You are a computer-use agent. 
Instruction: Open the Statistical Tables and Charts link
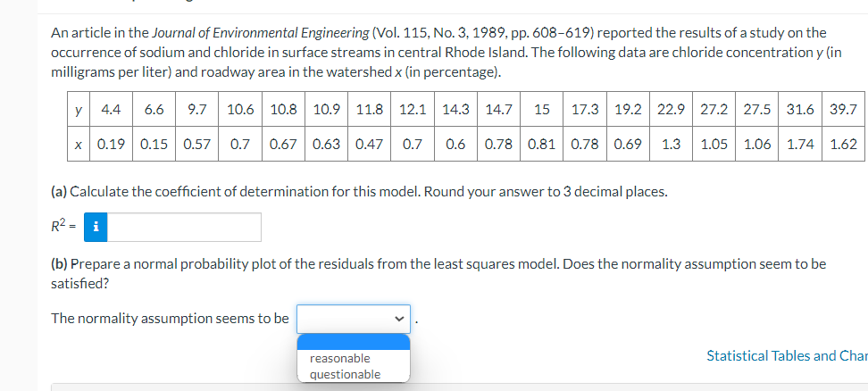tap(786, 355)
